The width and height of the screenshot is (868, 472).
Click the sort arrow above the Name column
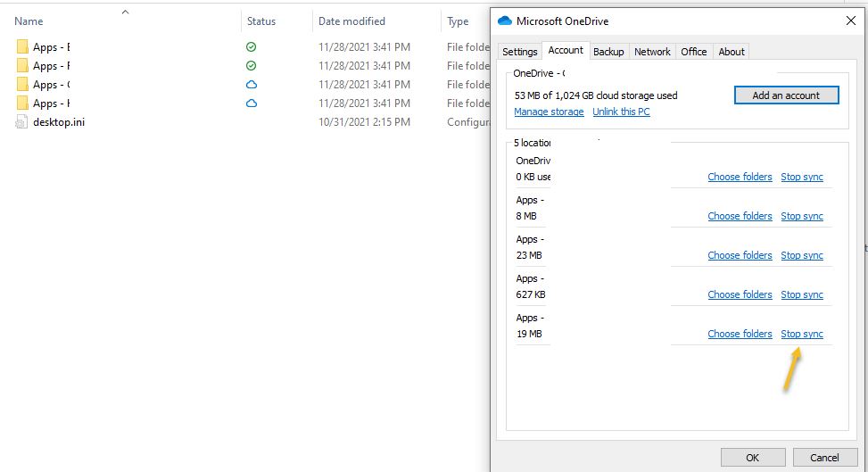125,12
